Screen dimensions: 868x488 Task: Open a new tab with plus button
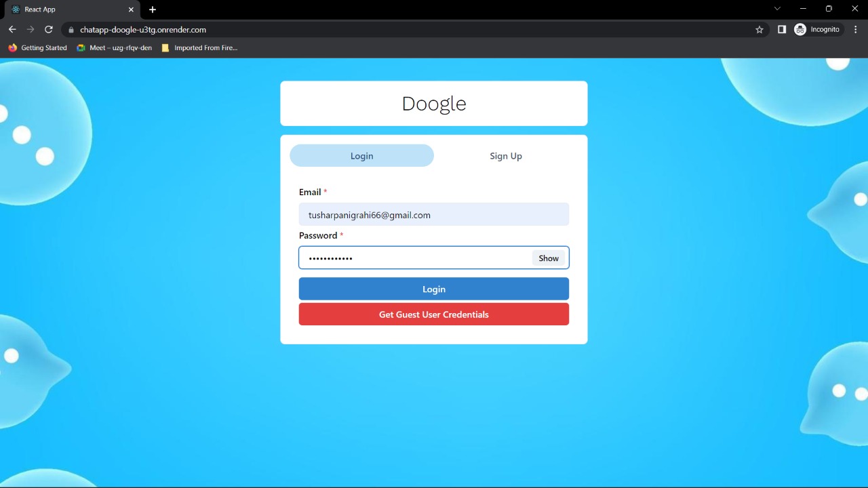[x=153, y=9]
